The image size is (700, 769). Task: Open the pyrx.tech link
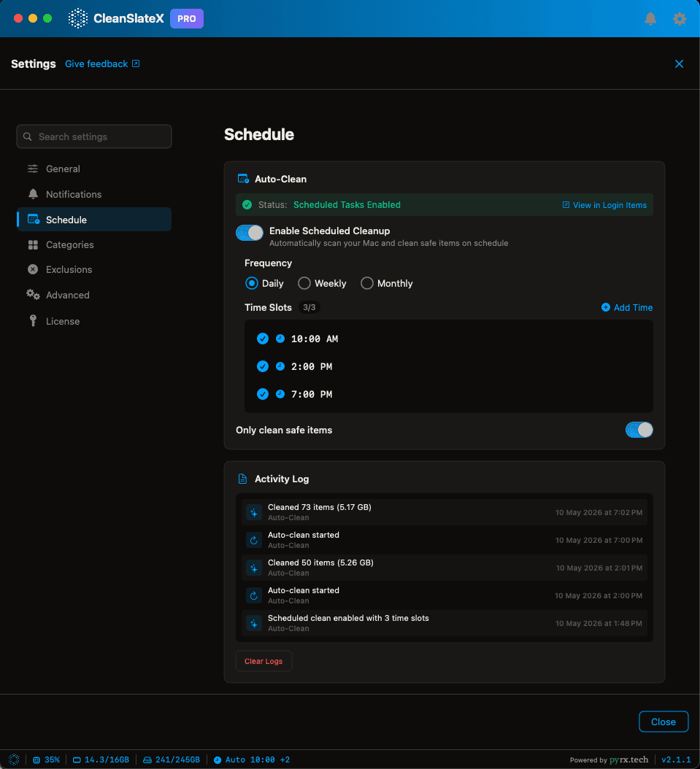[x=629, y=760]
